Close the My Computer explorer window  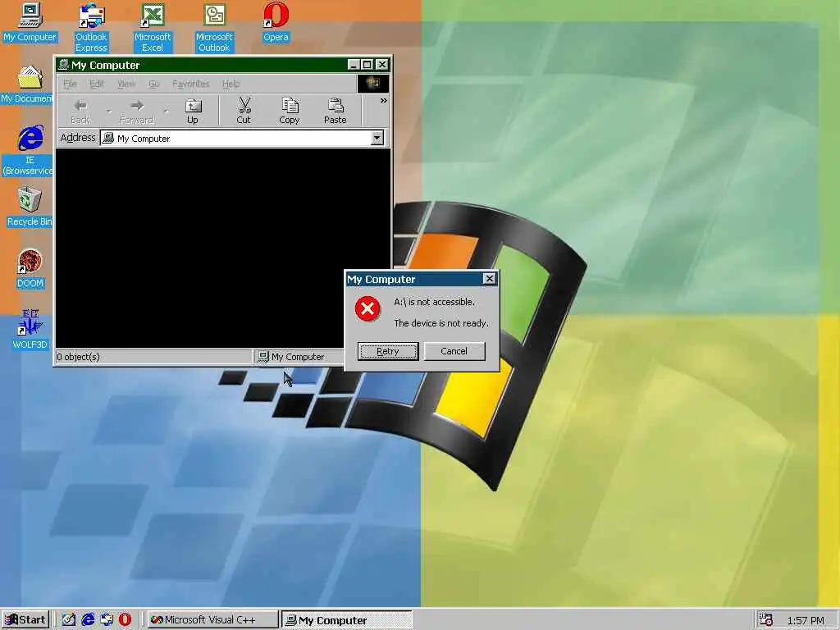tap(382, 65)
